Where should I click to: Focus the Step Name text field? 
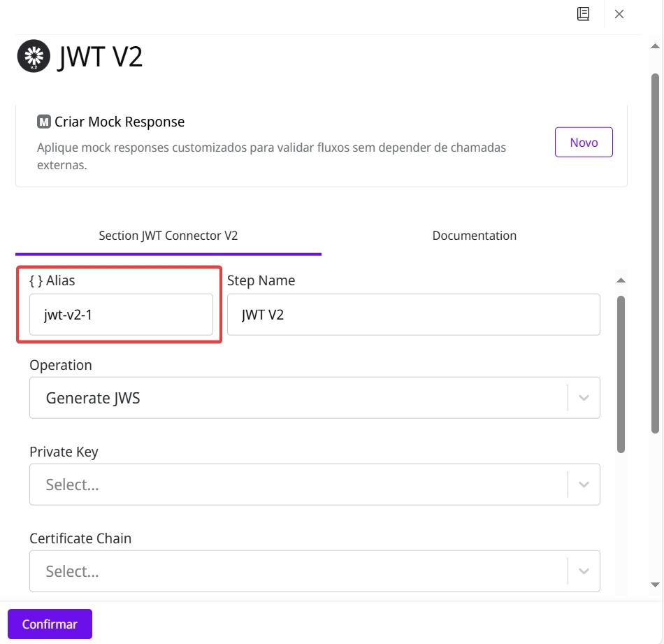pyautogui.click(x=413, y=315)
